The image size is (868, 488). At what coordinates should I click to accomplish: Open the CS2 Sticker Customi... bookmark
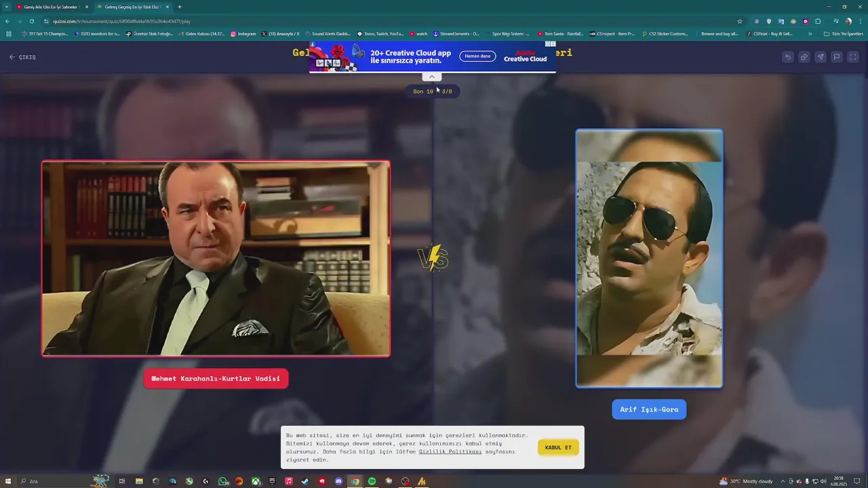[x=665, y=33]
